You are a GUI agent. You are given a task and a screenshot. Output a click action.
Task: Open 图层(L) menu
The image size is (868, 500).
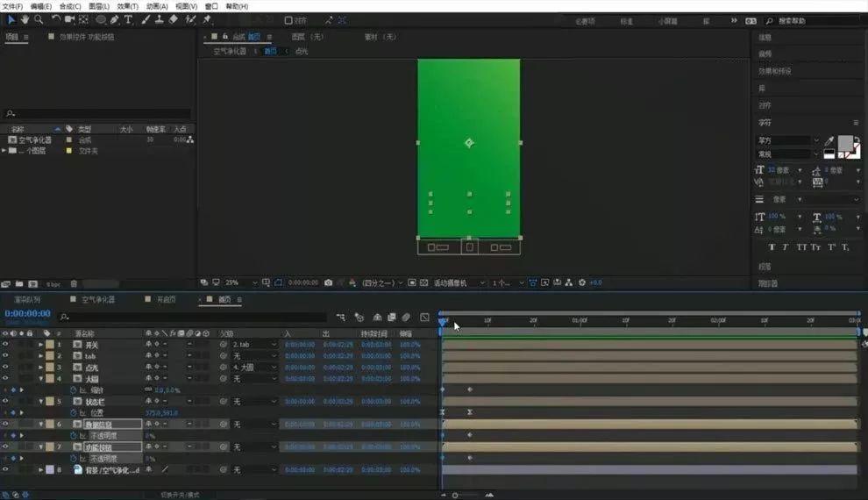pos(98,6)
